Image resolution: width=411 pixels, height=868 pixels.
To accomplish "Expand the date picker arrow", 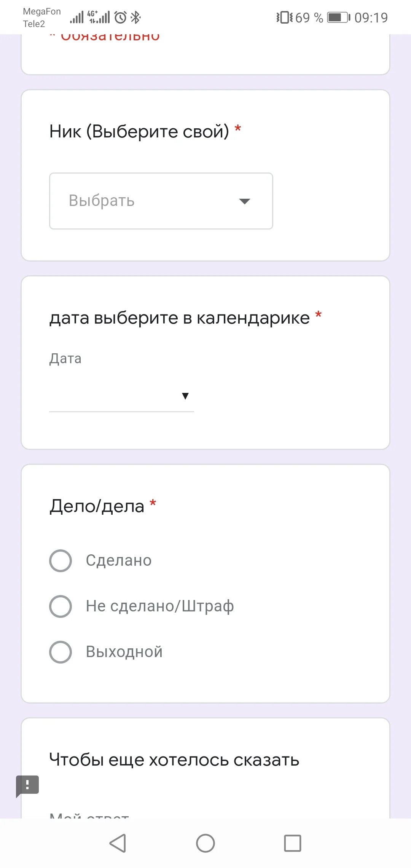I will click(x=185, y=396).
